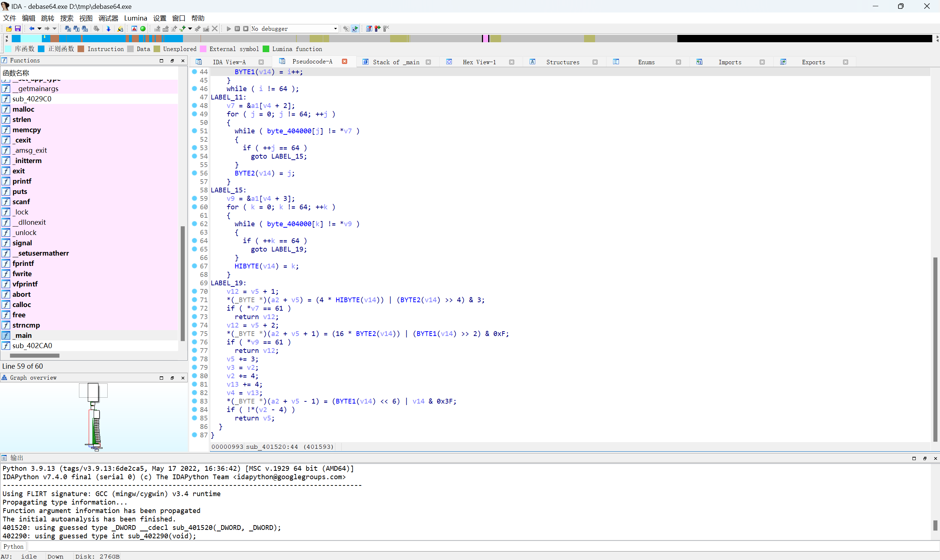Expand the back-navigation history dropdown arrow

click(39, 29)
